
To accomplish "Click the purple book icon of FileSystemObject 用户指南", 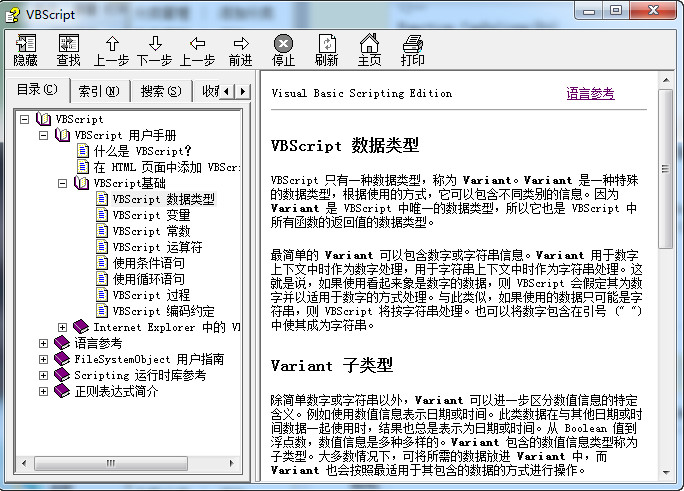I will (62, 359).
